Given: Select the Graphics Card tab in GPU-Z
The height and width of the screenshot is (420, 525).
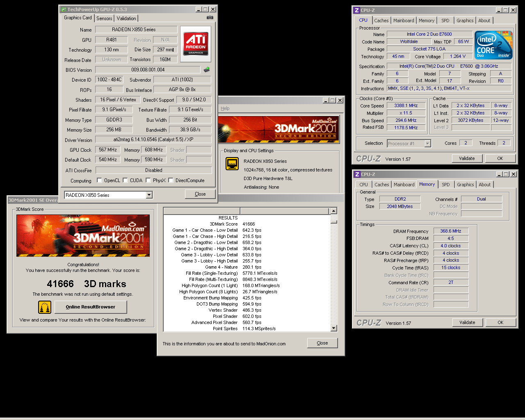Looking at the screenshot, I should point(78,18).
